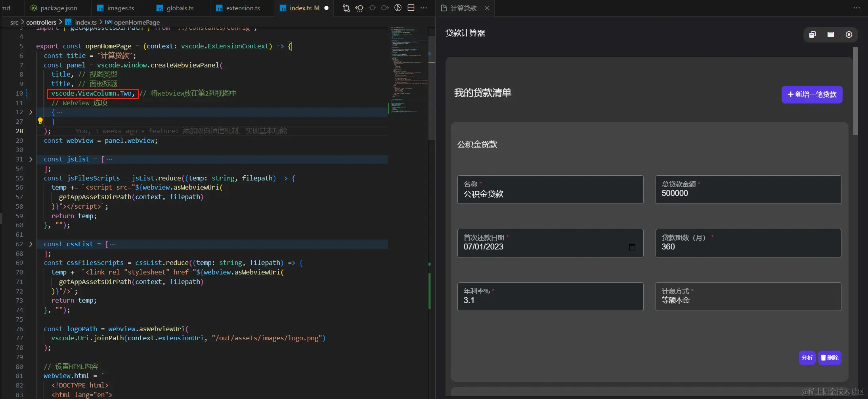Click the code editor minimap
This screenshot has width=868, height=399.
[x=408, y=71]
